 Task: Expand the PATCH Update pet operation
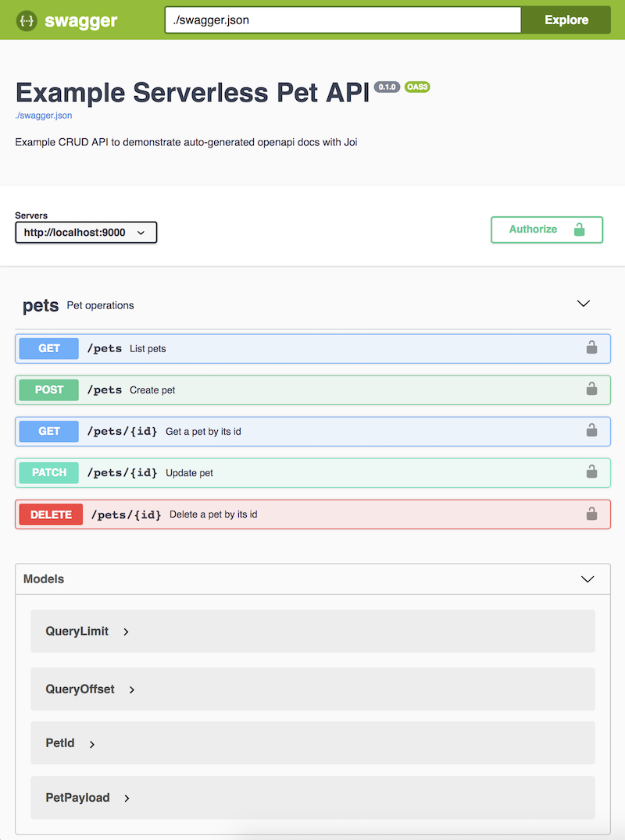(x=312, y=472)
